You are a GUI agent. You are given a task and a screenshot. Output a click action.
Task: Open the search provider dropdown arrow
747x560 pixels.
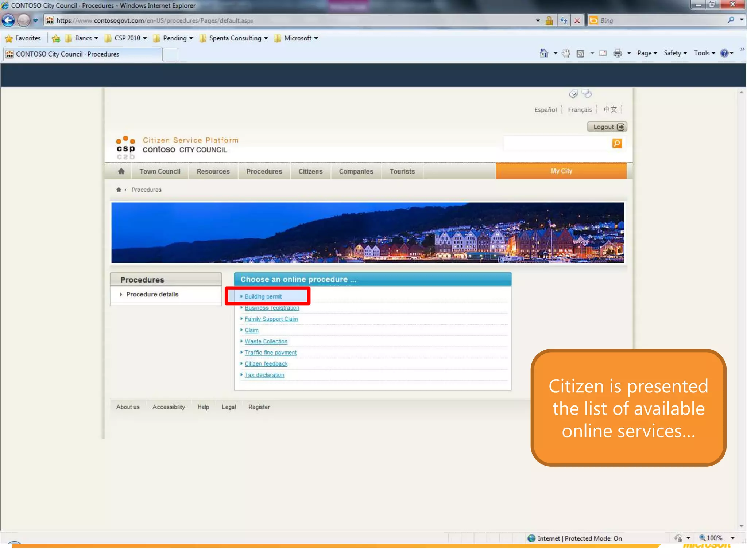pyautogui.click(x=742, y=20)
